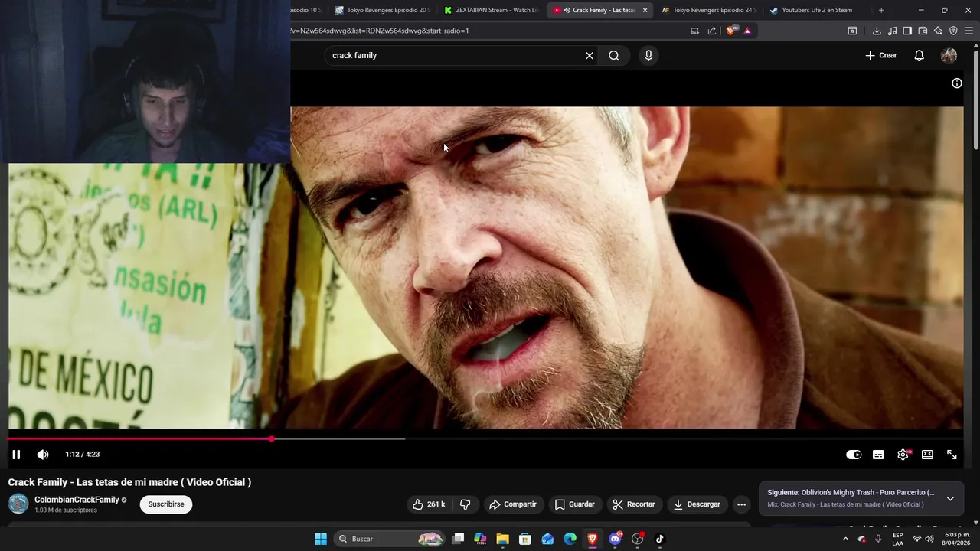
Task: Open the Crear create menu
Action: [880, 55]
